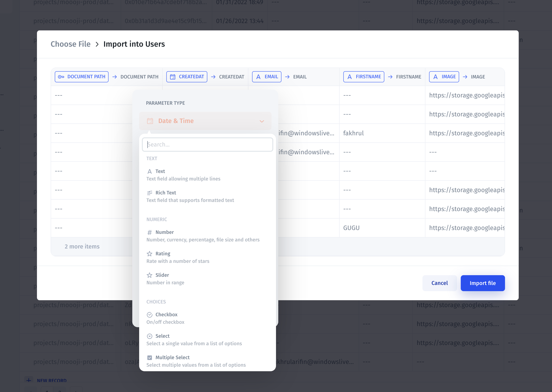This screenshot has width=552, height=392.
Task: Click the Cancel button
Action: [x=439, y=283]
